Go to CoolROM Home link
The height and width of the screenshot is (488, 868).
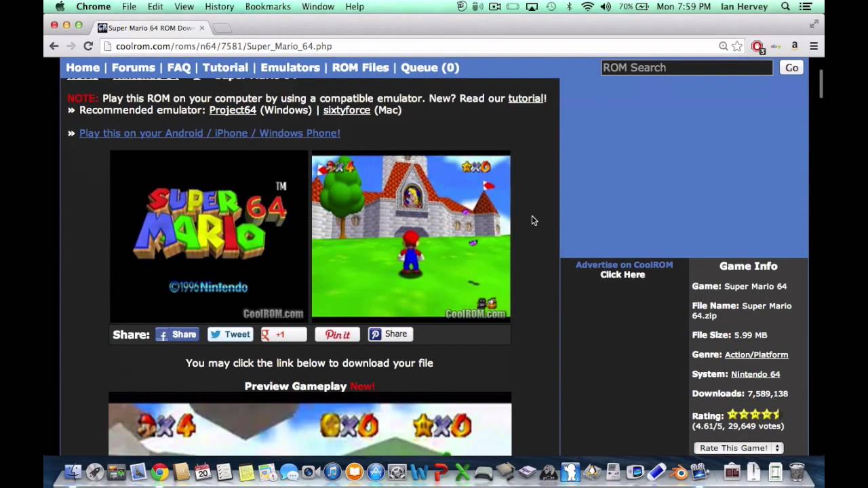tap(83, 68)
